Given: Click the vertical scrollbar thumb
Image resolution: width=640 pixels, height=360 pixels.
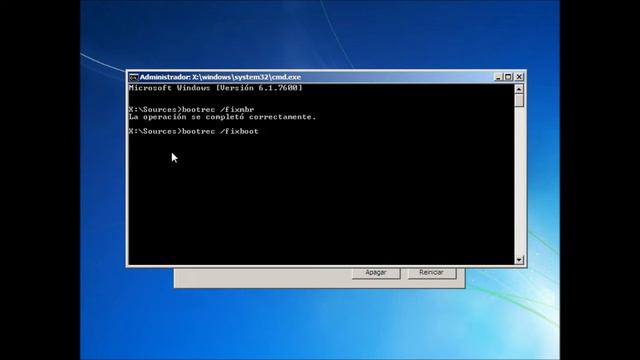Looking at the screenshot, I should tap(519, 100).
